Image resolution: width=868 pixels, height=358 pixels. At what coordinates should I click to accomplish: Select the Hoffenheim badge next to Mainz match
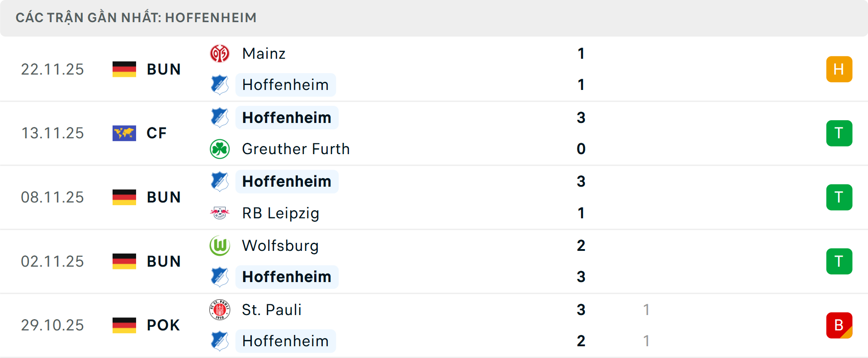[x=220, y=85]
